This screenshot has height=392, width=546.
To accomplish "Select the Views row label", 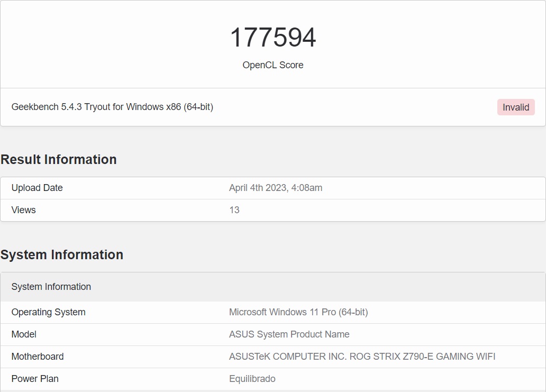I will point(24,210).
